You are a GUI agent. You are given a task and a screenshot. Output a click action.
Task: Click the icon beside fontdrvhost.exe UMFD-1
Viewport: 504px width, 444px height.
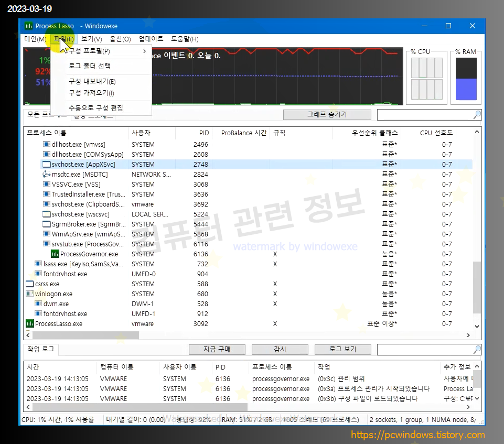pyautogui.click(x=38, y=313)
